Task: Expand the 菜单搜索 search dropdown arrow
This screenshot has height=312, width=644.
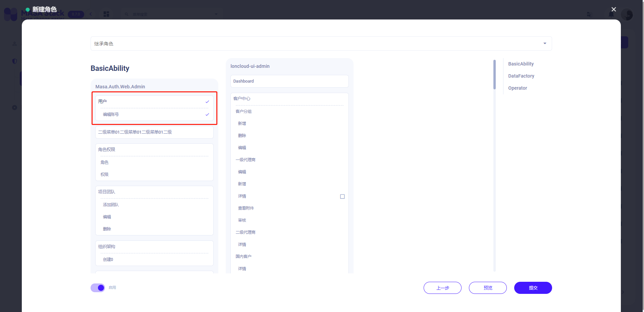Action: click(x=216, y=14)
